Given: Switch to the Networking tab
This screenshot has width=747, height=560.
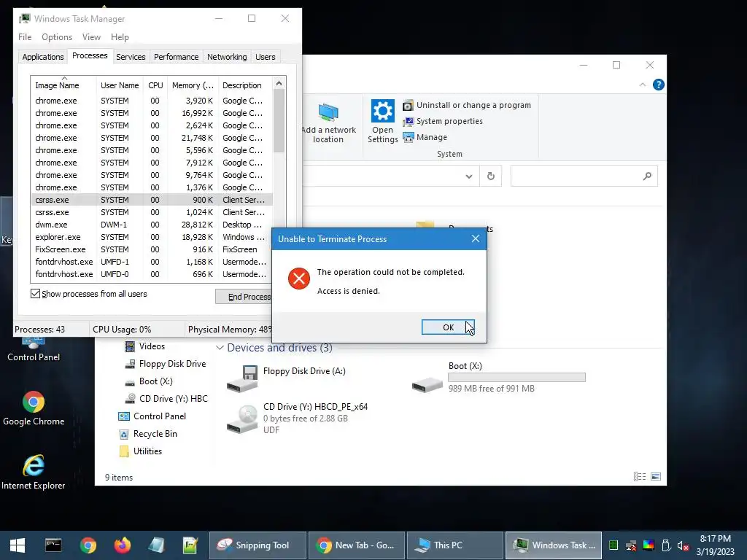Looking at the screenshot, I should pos(227,57).
